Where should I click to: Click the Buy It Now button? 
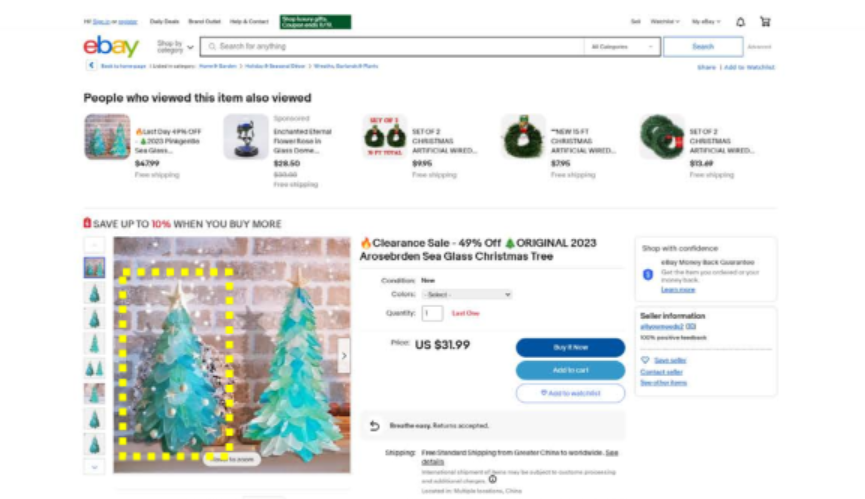point(570,347)
